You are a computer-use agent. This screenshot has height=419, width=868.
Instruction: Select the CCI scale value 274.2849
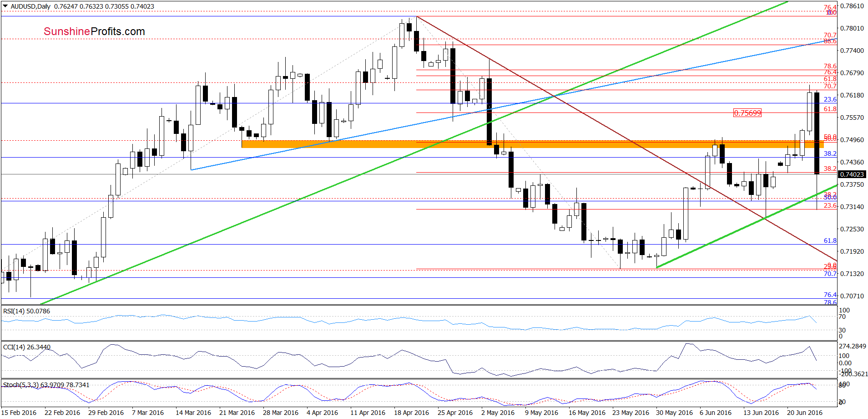point(853,346)
